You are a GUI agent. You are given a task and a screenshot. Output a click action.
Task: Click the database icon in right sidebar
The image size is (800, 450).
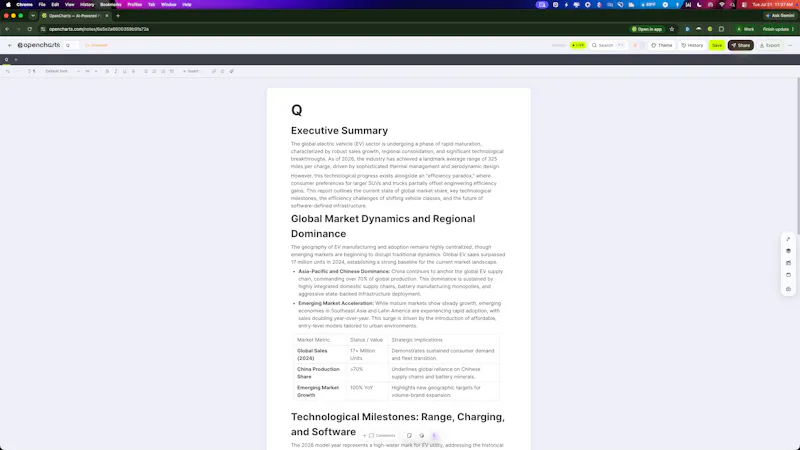(x=788, y=251)
